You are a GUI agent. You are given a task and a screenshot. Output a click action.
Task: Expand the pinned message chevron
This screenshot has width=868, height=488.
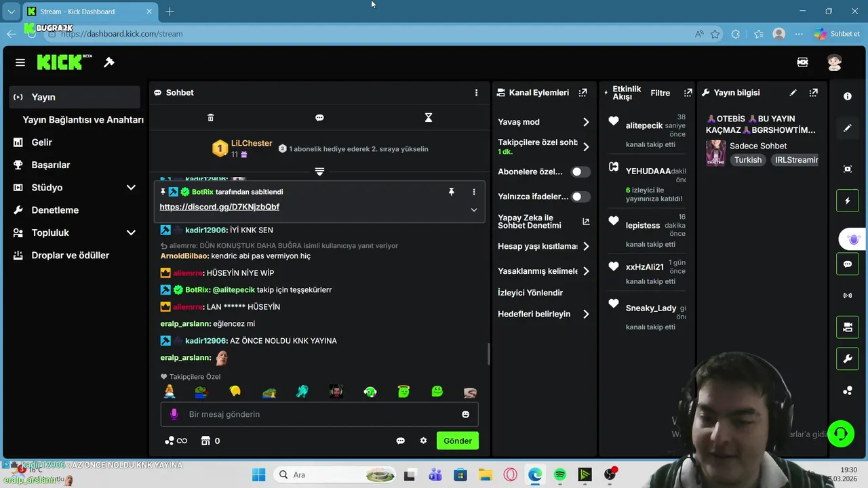474,210
